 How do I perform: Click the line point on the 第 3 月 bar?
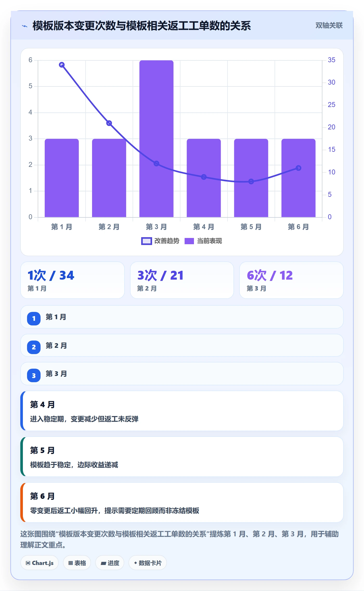click(x=157, y=164)
